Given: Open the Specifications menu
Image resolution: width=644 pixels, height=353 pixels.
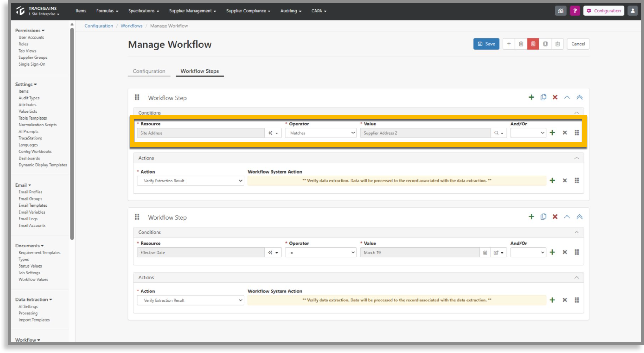Looking at the screenshot, I should point(144,11).
